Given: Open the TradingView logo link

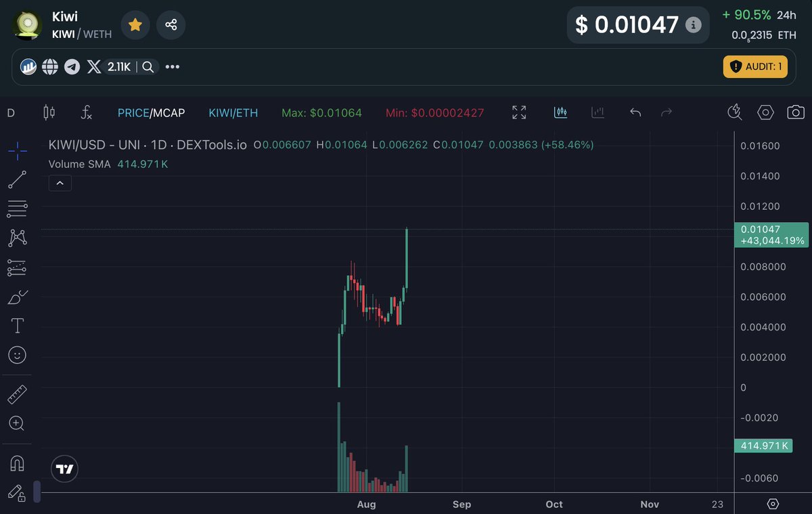Looking at the screenshot, I should (x=65, y=469).
